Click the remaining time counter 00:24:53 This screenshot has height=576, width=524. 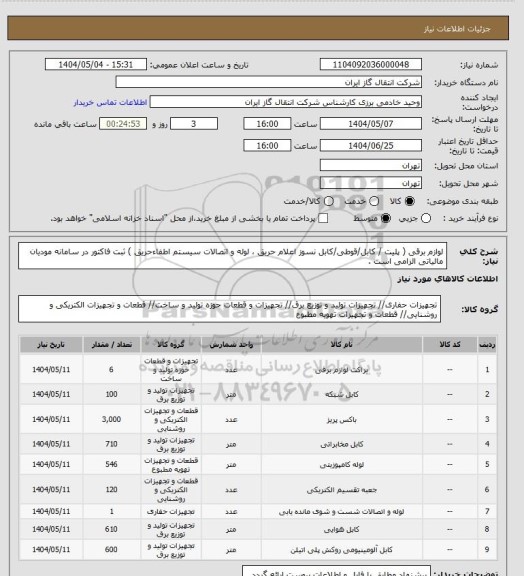pos(123,124)
